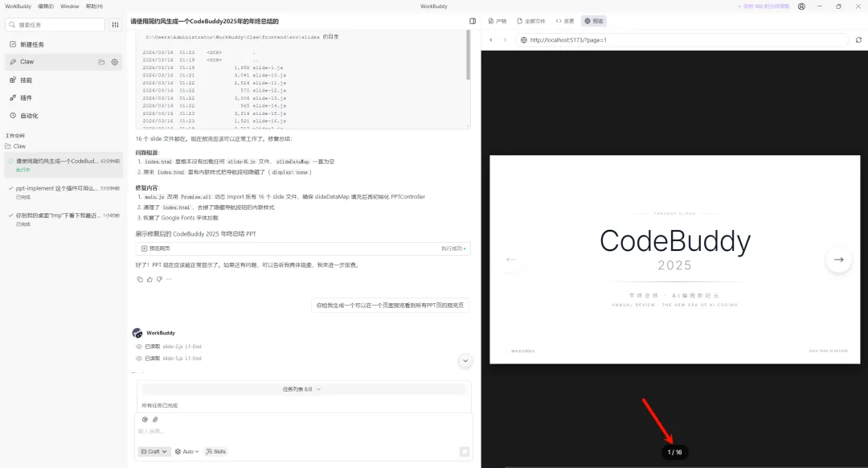Open the 你到我的桌面 tmp task
868x468 pixels.
[x=63, y=220]
